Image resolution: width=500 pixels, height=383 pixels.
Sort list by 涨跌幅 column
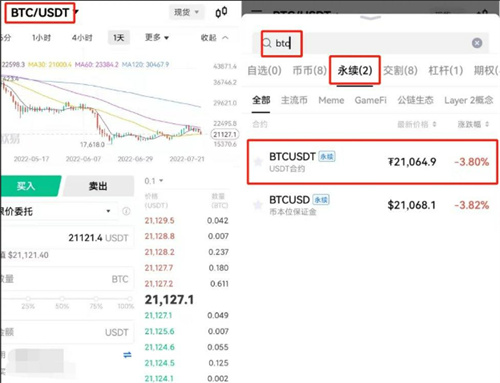pos(473,124)
